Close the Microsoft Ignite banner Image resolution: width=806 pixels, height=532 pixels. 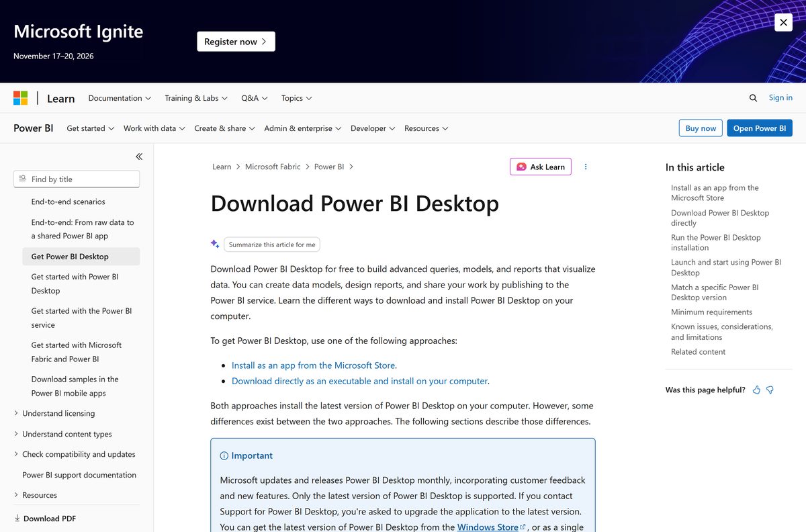pyautogui.click(x=783, y=22)
